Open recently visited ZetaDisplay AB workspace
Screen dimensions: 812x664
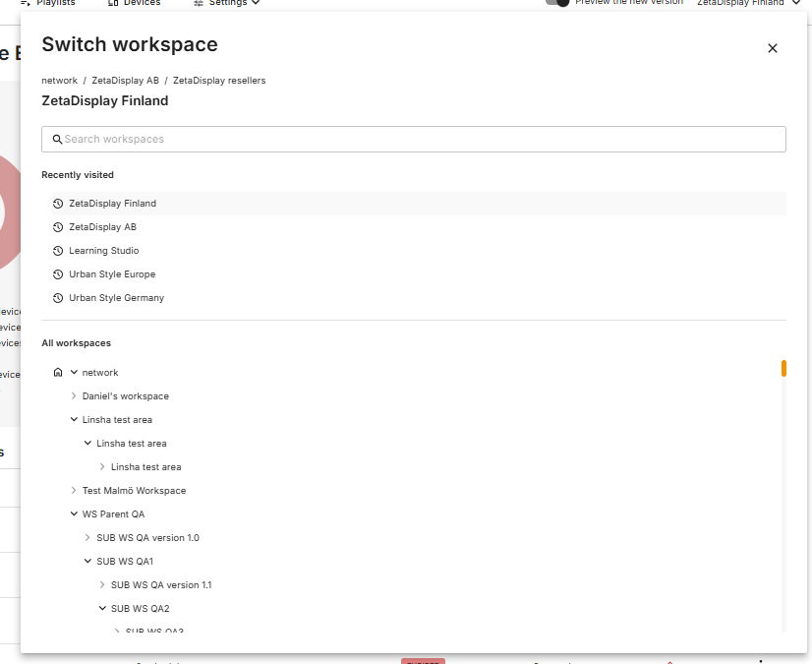click(419, 227)
